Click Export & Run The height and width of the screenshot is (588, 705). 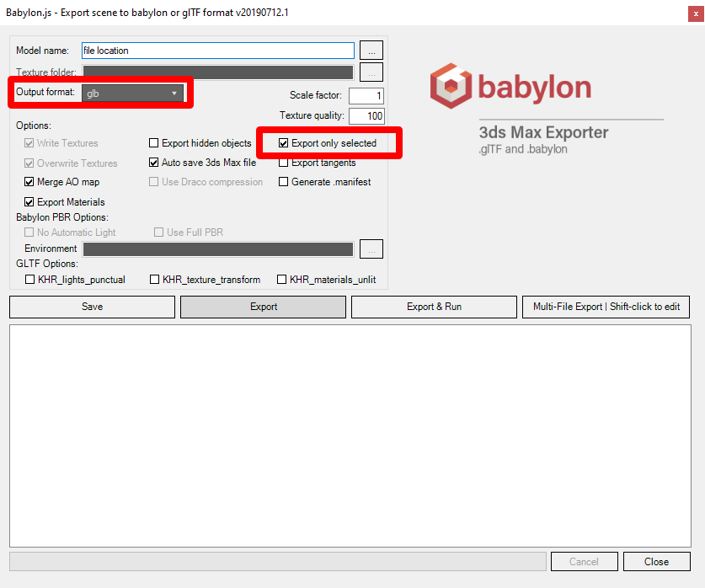(x=434, y=307)
